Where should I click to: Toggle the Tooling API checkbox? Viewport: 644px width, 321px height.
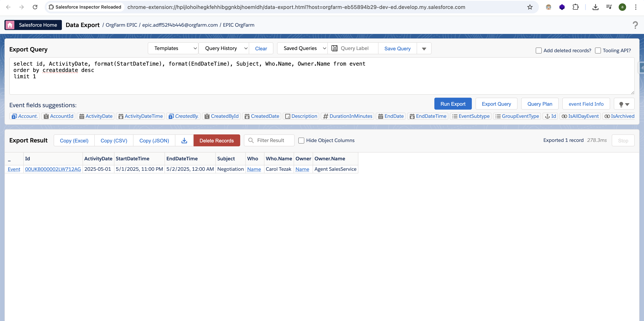tap(598, 51)
